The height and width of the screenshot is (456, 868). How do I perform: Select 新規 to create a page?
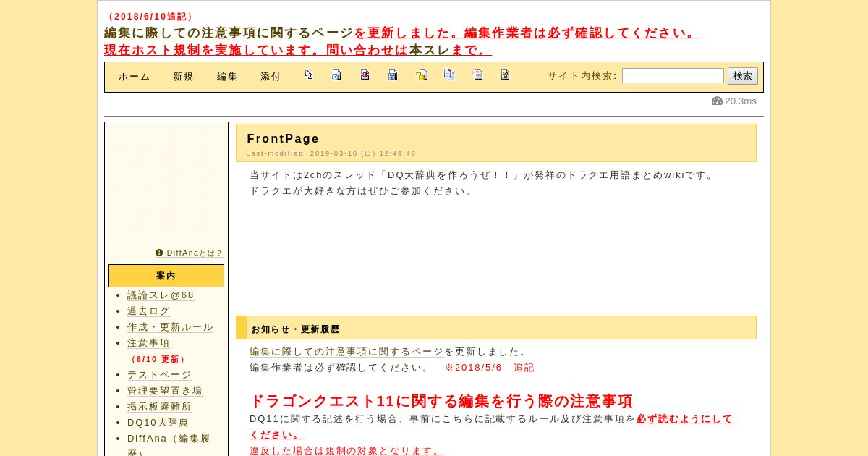[x=183, y=77]
